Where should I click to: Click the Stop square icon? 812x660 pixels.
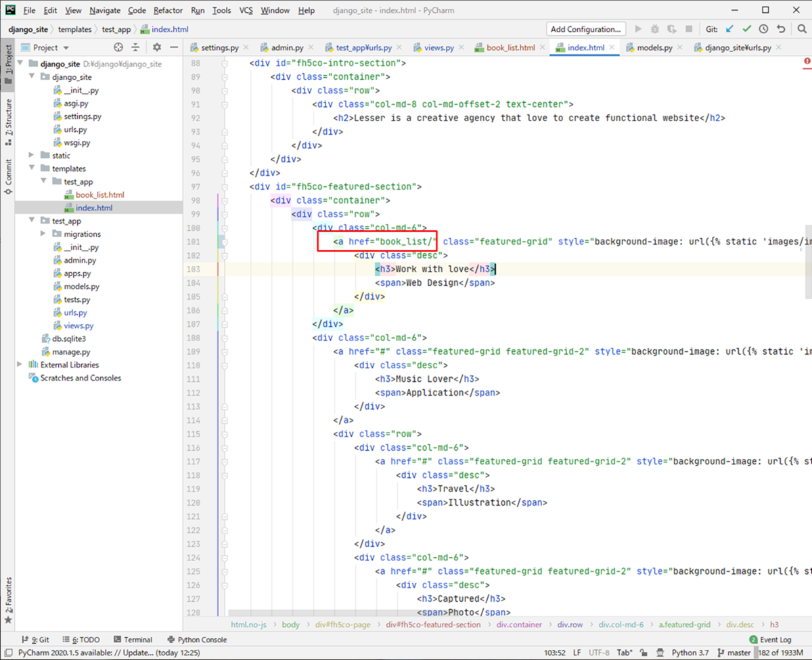click(688, 29)
